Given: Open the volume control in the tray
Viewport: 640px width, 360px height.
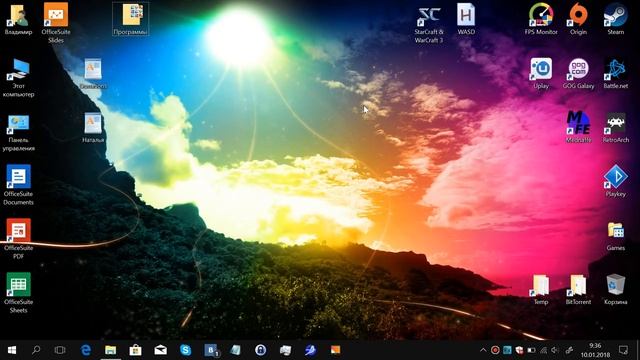Looking at the screenshot, I should [555, 350].
